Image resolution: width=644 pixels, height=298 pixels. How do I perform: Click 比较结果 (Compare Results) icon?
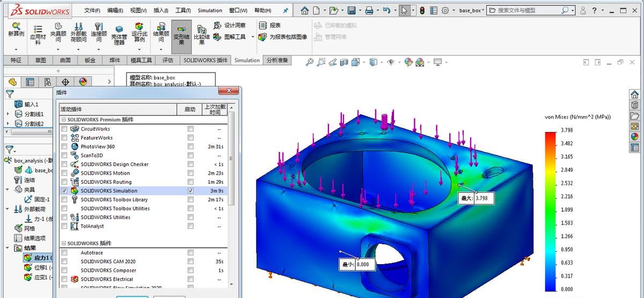[x=201, y=35]
